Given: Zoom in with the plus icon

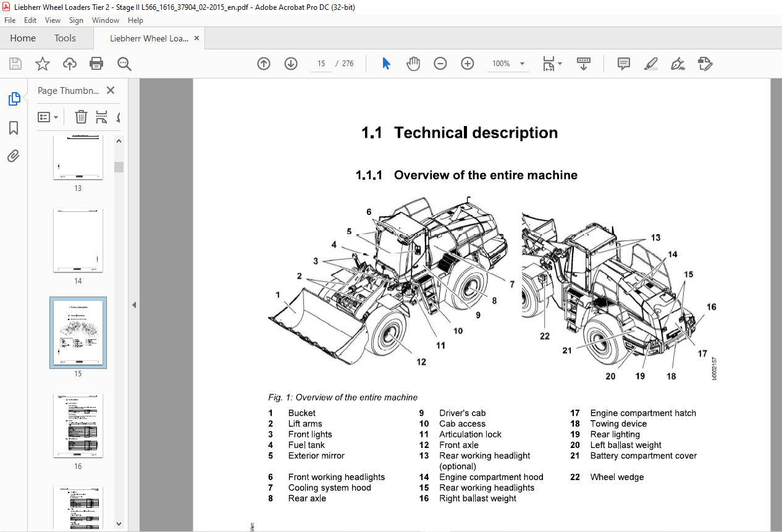Looking at the screenshot, I should coord(468,64).
